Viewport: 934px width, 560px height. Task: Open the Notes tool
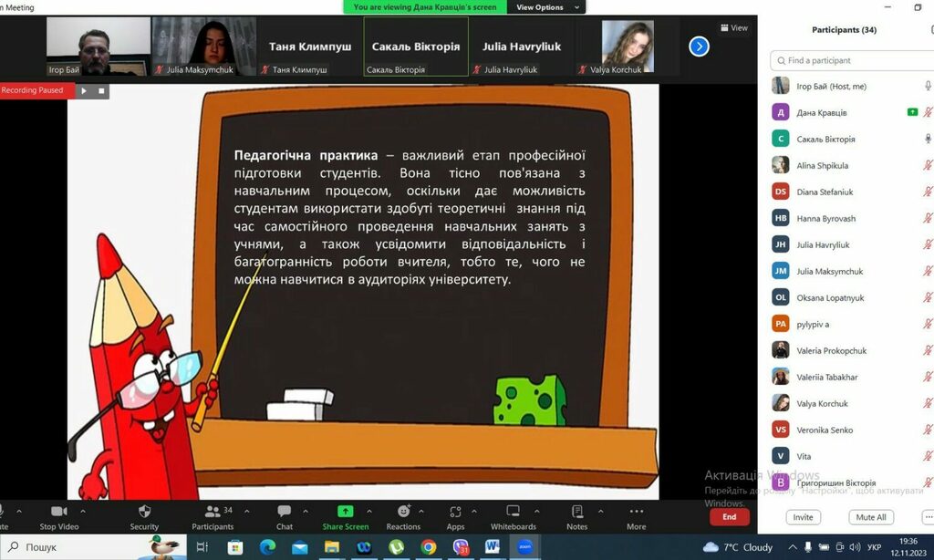pos(576,512)
